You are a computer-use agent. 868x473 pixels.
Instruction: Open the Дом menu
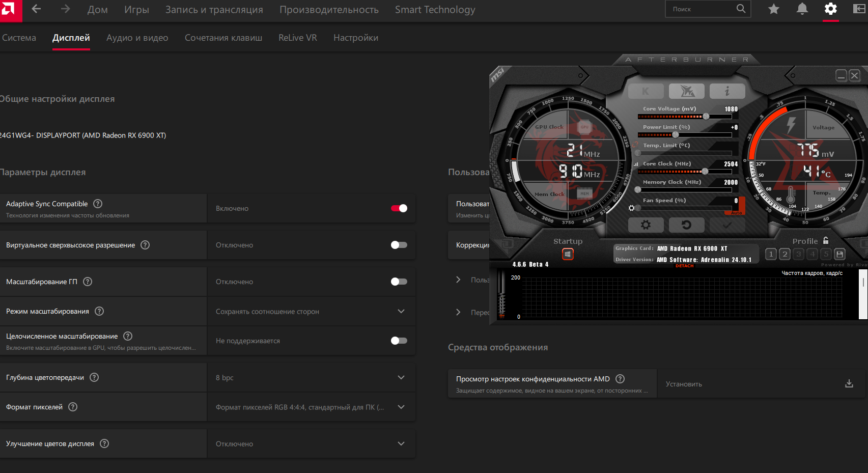tap(98, 10)
